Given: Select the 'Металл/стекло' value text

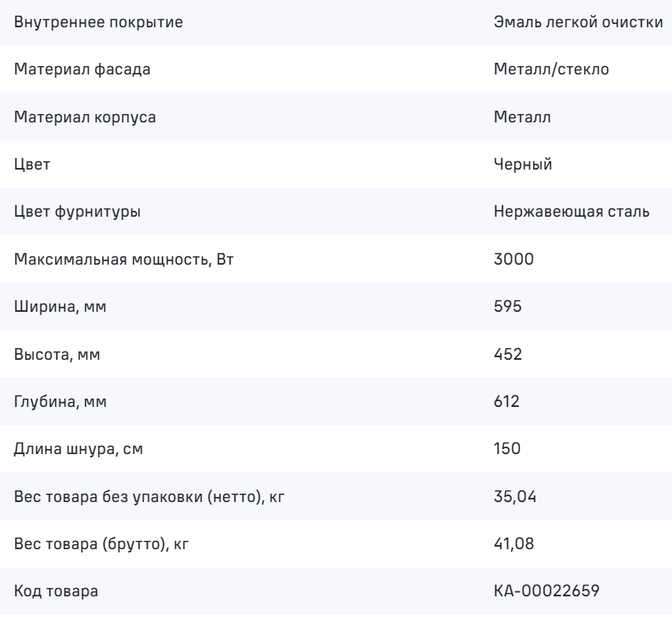Looking at the screenshot, I should coord(550,69).
